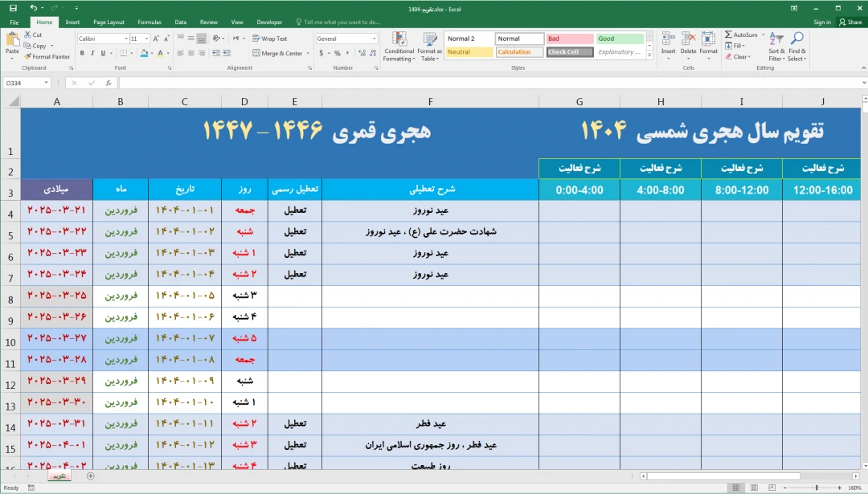Click the Paste clipboard icon

(x=12, y=40)
